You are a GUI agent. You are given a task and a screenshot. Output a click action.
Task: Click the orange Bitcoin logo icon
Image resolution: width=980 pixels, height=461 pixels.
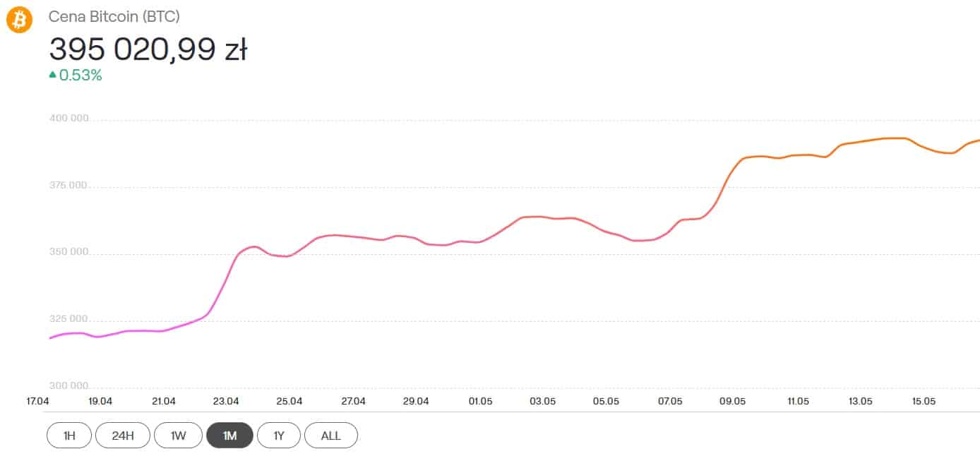point(20,20)
